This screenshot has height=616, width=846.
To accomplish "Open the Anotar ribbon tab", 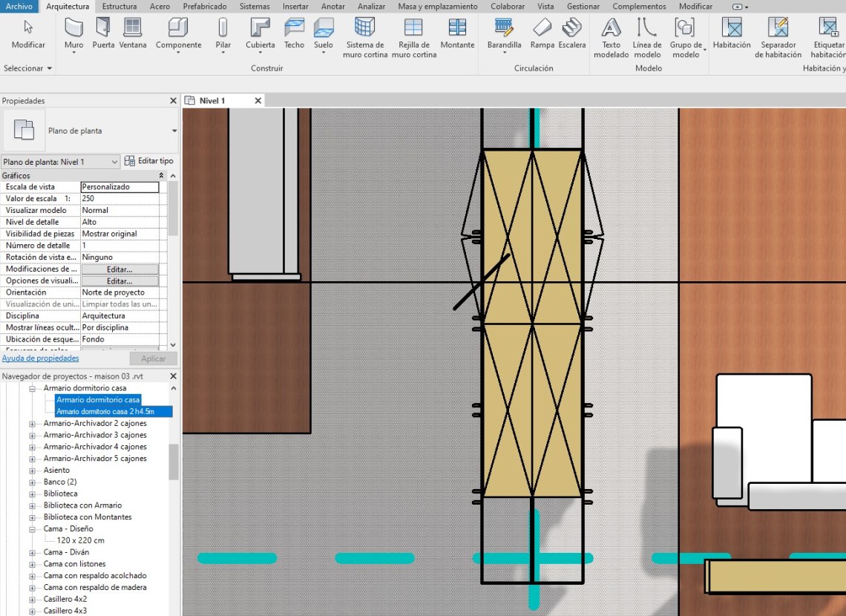I will coord(333,7).
